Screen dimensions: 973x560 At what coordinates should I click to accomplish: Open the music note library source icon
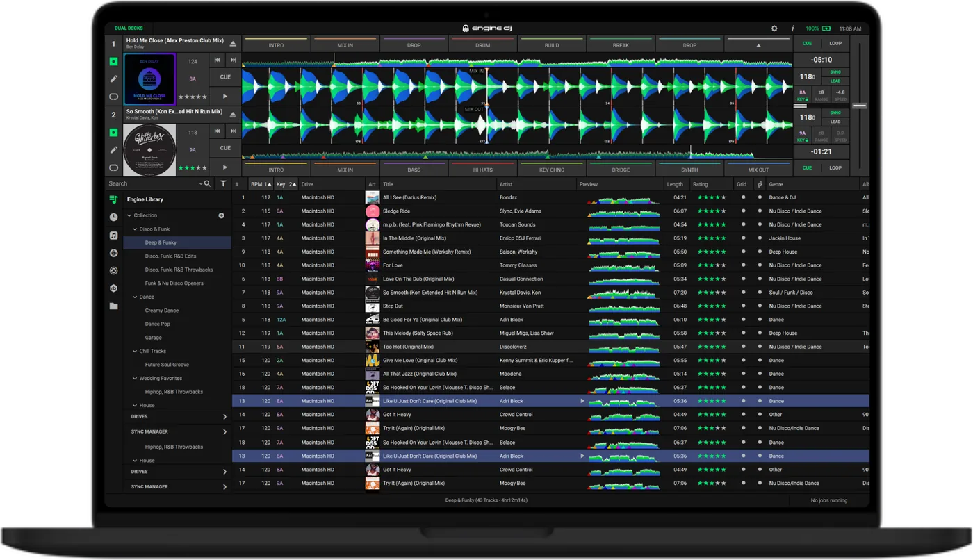tap(114, 236)
